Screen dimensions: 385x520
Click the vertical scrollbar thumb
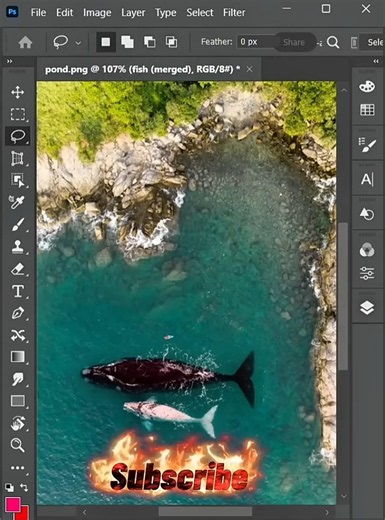click(x=343, y=296)
